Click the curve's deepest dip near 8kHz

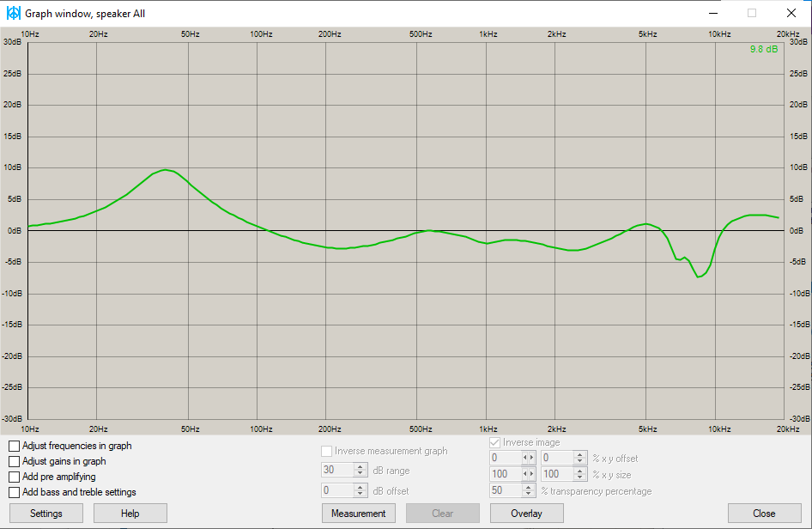(699, 277)
